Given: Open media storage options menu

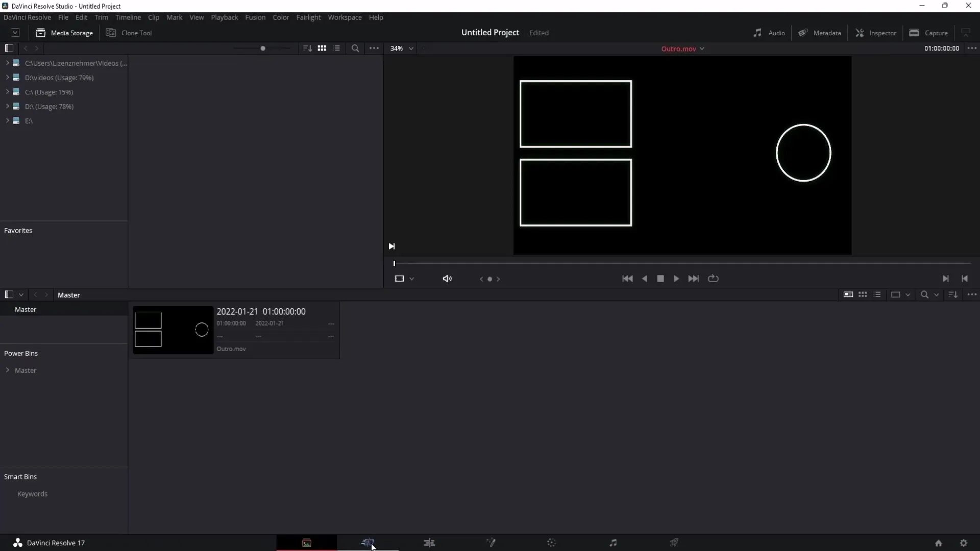Looking at the screenshot, I should (374, 48).
